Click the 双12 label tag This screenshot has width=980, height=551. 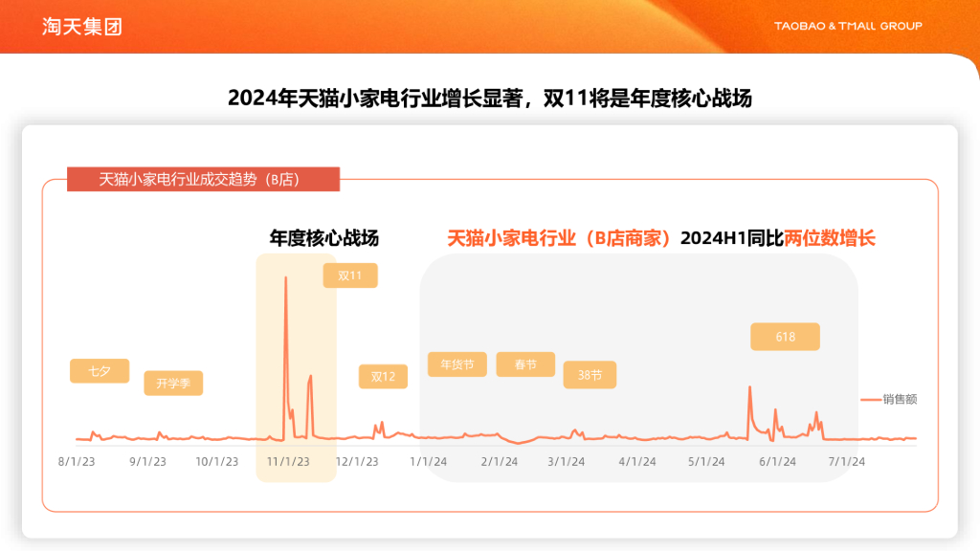pyautogui.click(x=383, y=377)
